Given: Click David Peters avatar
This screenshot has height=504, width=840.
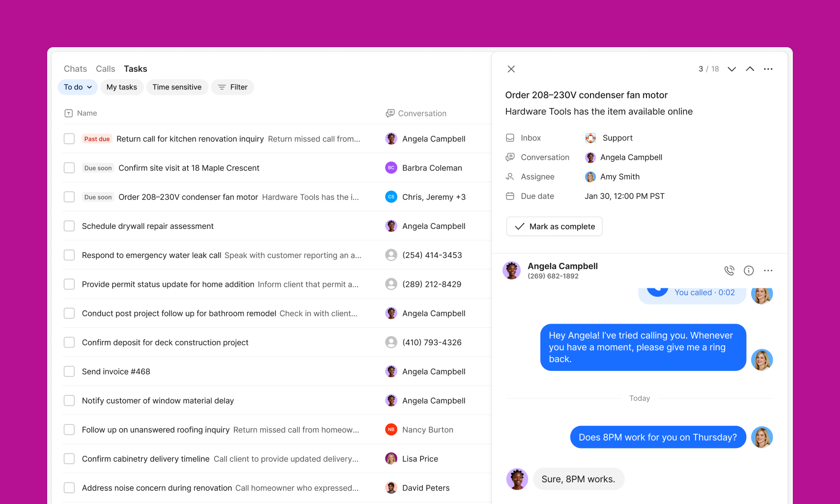Looking at the screenshot, I should click(391, 488).
